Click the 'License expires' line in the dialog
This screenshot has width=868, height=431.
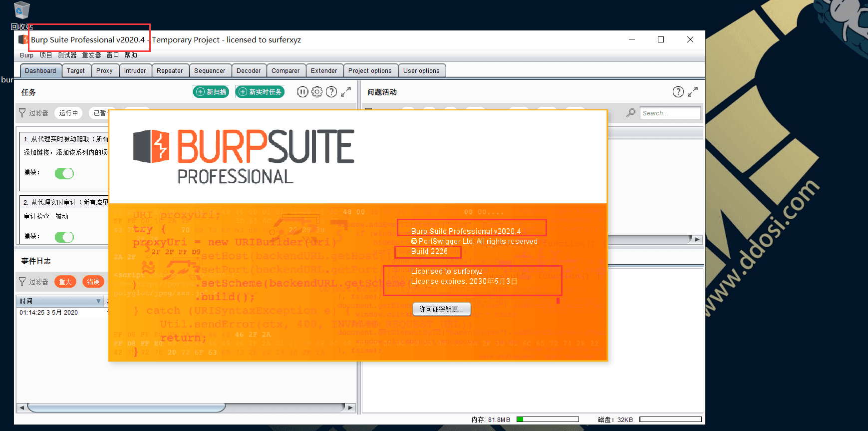coord(464,282)
